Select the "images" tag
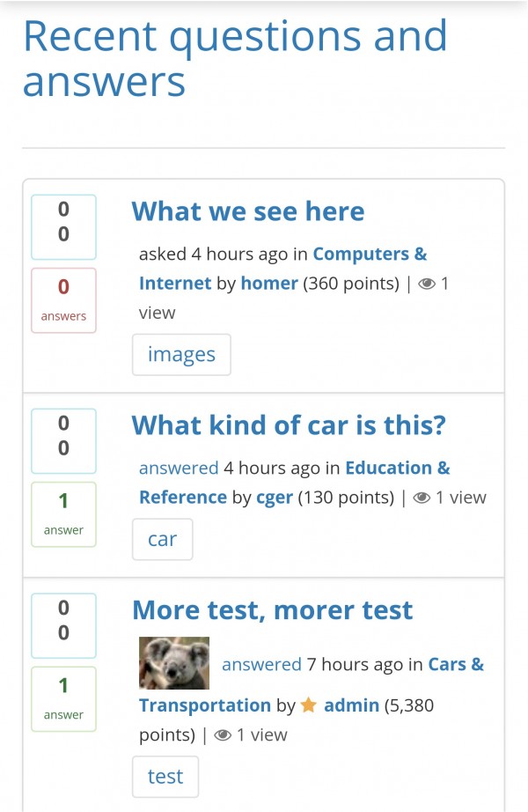This screenshot has height=812, width=528. 181,355
